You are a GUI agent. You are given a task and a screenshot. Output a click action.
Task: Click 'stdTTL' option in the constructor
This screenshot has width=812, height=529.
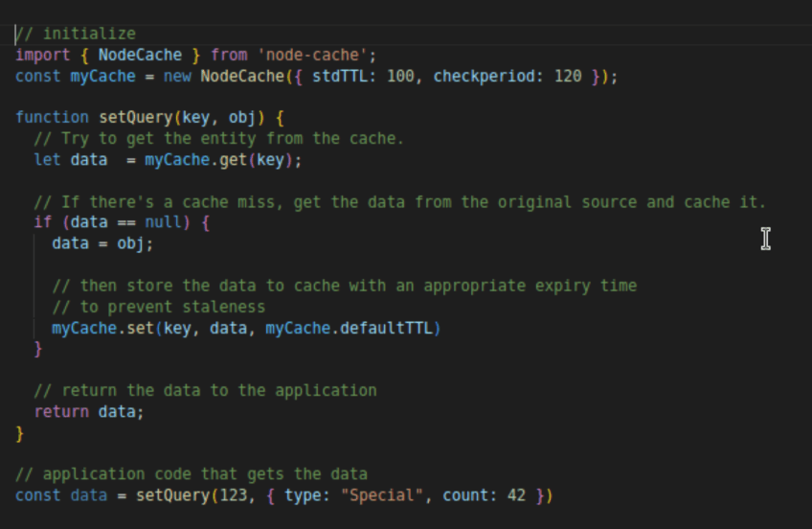(x=340, y=76)
